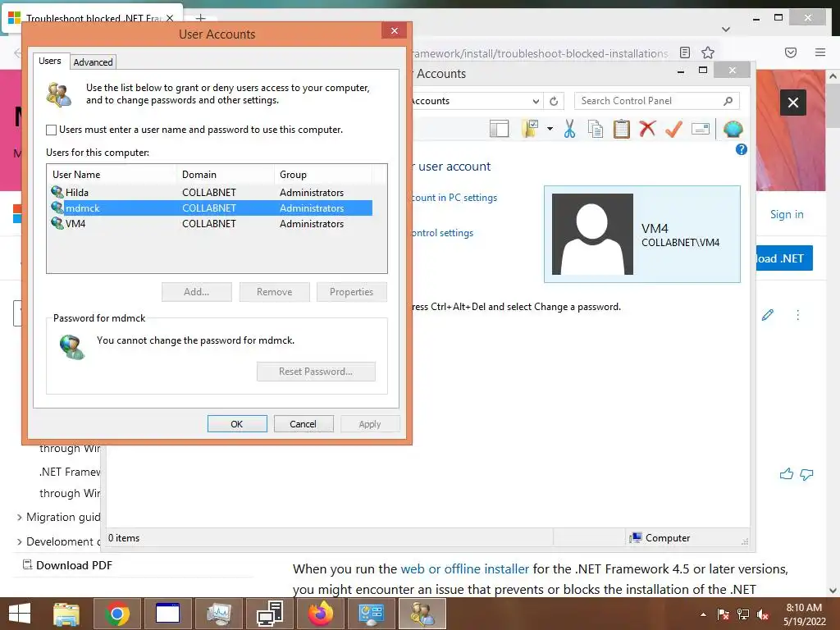Image resolution: width=840 pixels, height=630 pixels.
Task: Click the Copy icon in Control Panel toolbar
Action: click(596, 129)
